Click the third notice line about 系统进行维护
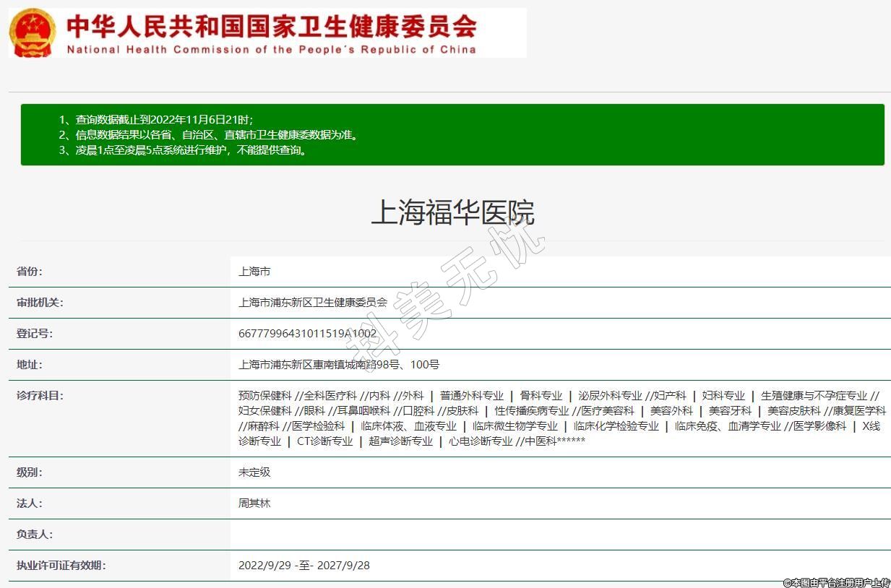The height and width of the screenshot is (588, 891). point(182,150)
